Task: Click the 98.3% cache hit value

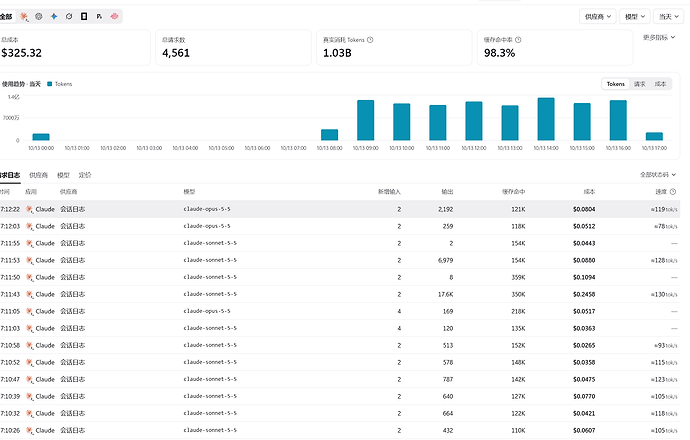Action: point(499,53)
